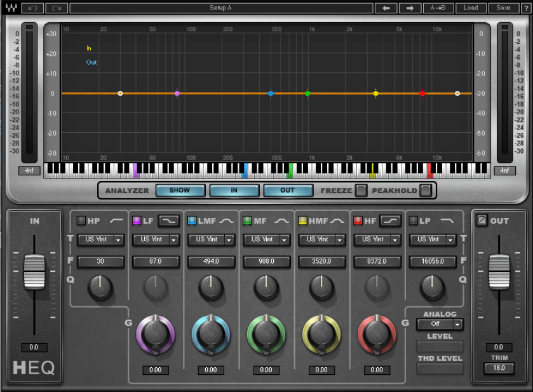Click the HF high shelf filter shape icon
Image resolution: width=533 pixels, height=392 pixels.
pos(390,221)
